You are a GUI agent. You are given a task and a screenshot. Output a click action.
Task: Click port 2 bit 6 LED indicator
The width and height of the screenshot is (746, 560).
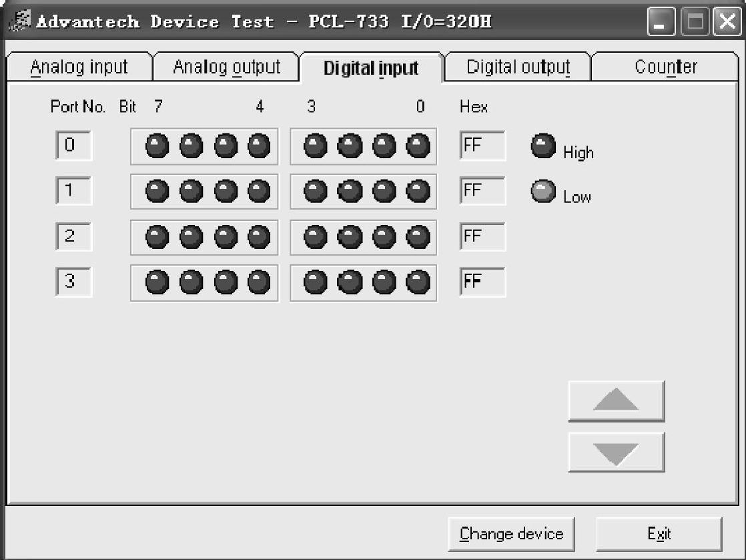192,237
